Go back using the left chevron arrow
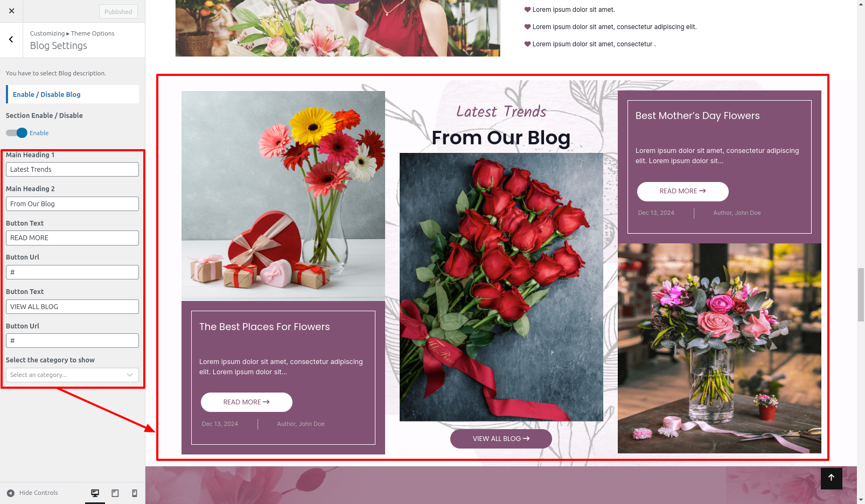The width and height of the screenshot is (865, 504). tap(11, 39)
